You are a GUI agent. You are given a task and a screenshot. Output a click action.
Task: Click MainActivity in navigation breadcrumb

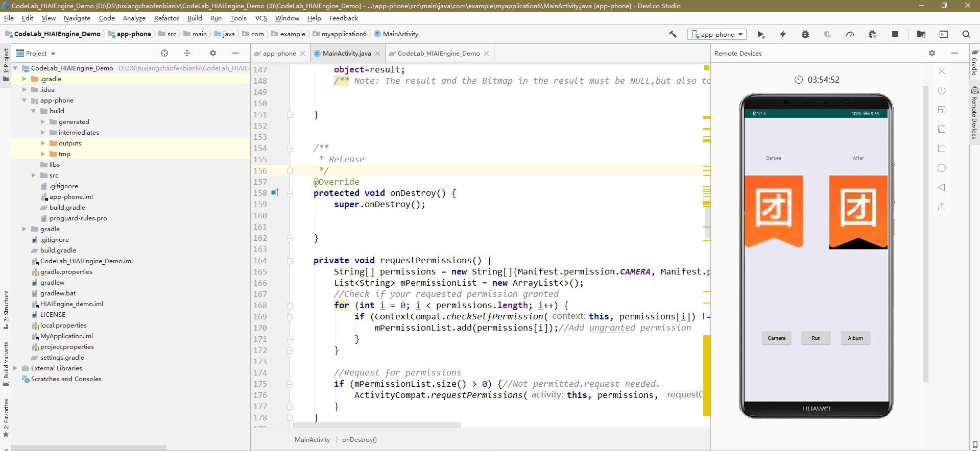[400, 34]
